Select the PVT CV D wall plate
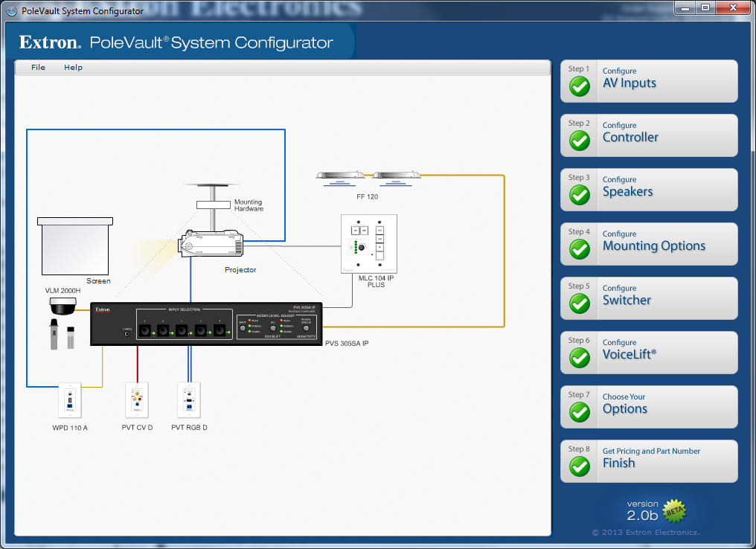The width and height of the screenshot is (756, 549). click(137, 400)
